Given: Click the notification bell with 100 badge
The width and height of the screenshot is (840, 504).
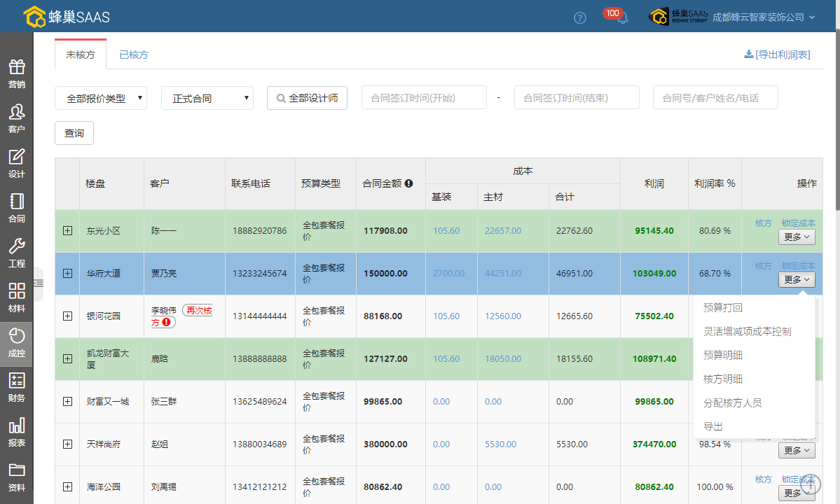Looking at the screenshot, I should click(x=622, y=18).
